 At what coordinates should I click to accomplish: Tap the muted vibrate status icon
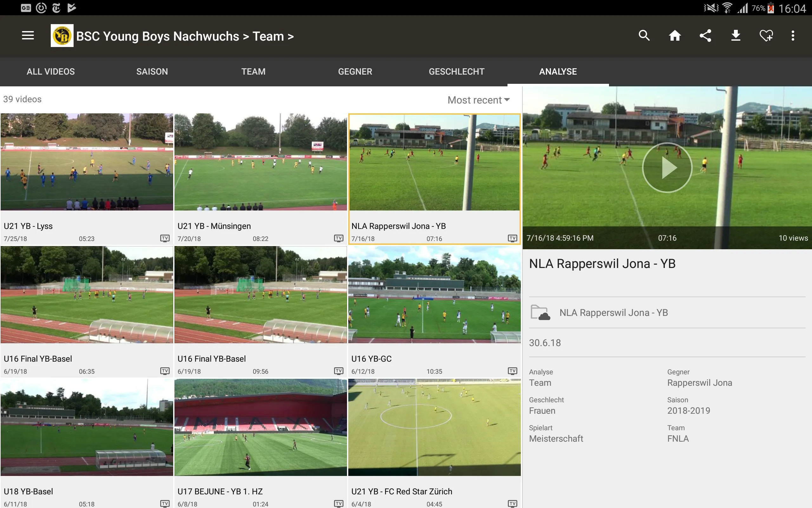click(x=711, y=8)
